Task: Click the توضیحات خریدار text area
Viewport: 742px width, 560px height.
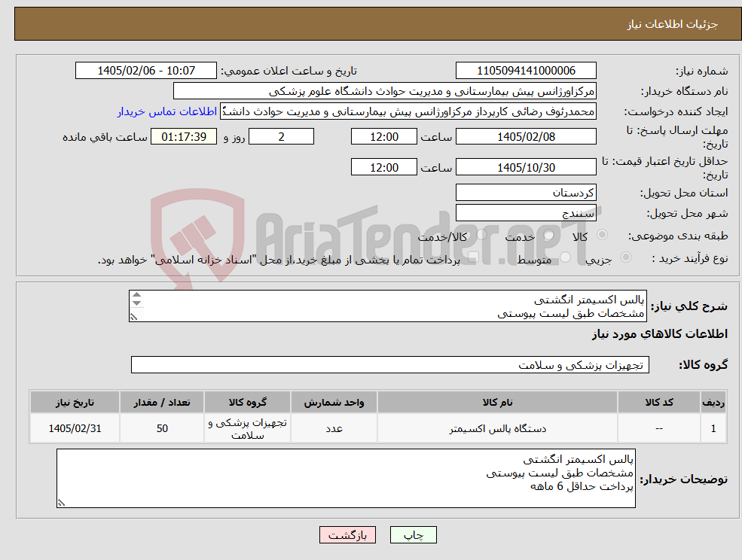Action: tap(346, 478)
